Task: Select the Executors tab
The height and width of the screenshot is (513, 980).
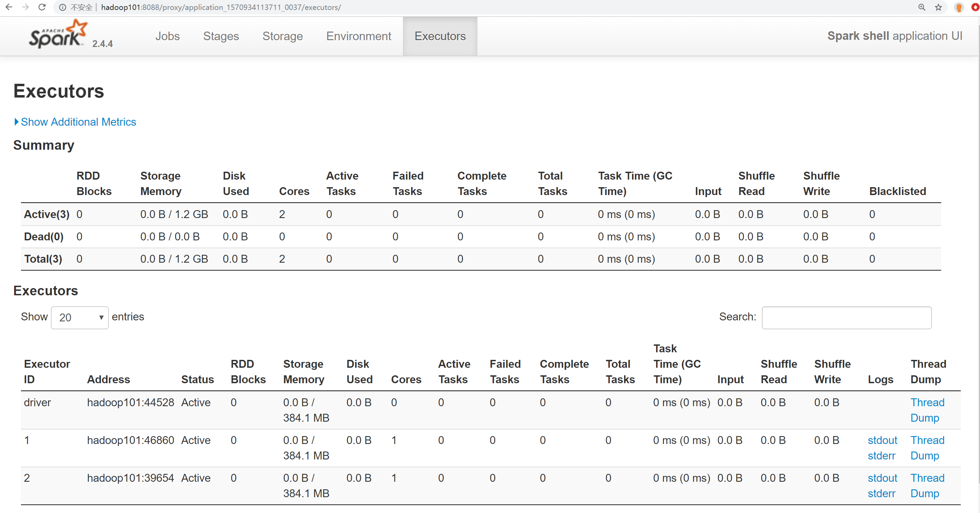Action: [x=440, y=36]
